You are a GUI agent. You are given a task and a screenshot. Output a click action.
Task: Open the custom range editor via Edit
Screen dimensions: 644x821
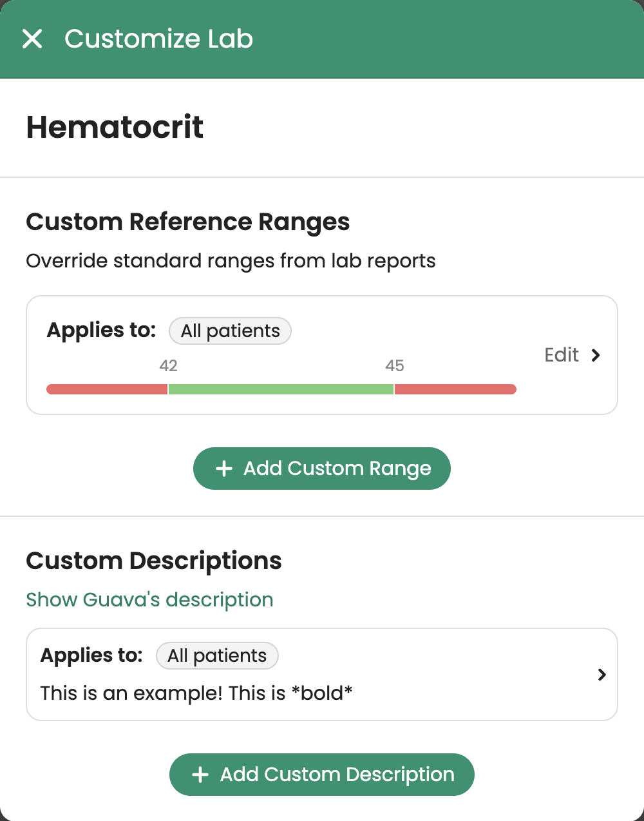[x=560, y=355]
